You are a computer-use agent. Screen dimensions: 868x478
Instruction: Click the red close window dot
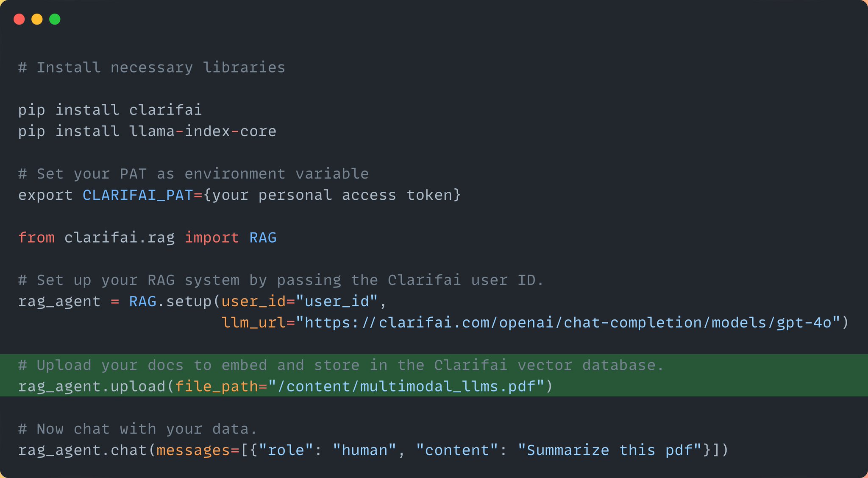[19, 19]
